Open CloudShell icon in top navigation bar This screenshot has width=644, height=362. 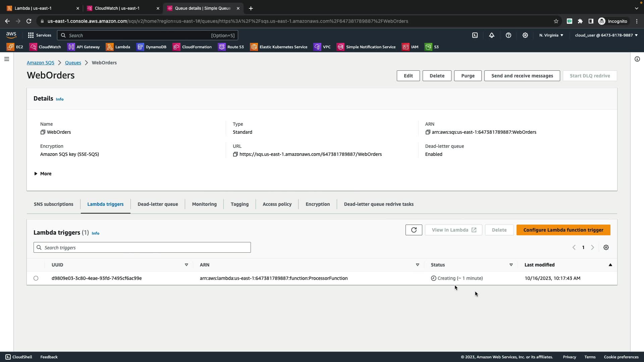pyautogui.click(x=475, y=35)
